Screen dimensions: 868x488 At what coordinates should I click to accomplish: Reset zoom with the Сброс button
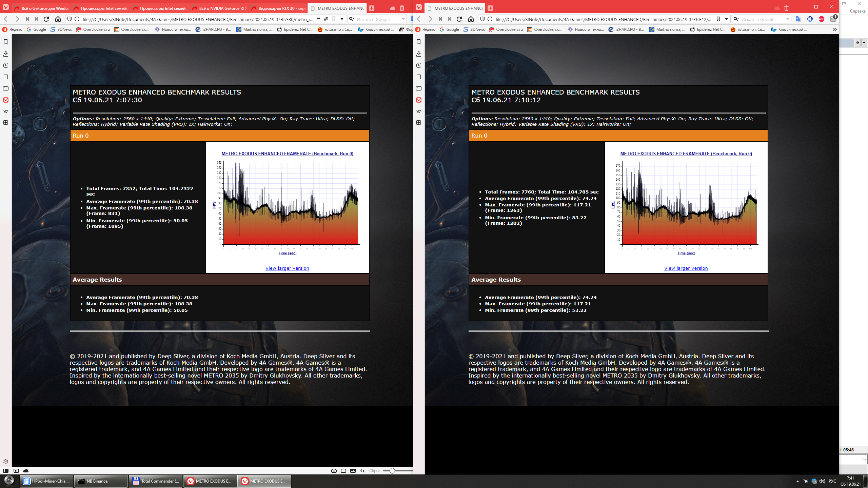tap(375, 471)
